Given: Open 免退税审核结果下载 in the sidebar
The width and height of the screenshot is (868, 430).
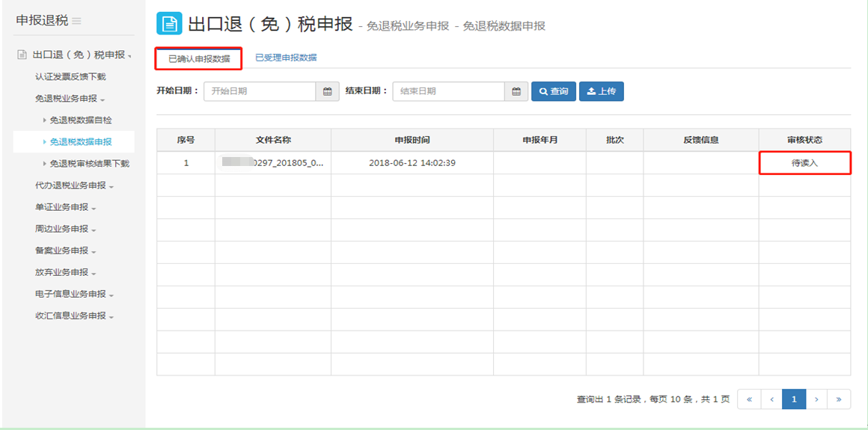Looking at the screenshot, I should point(89,164).
